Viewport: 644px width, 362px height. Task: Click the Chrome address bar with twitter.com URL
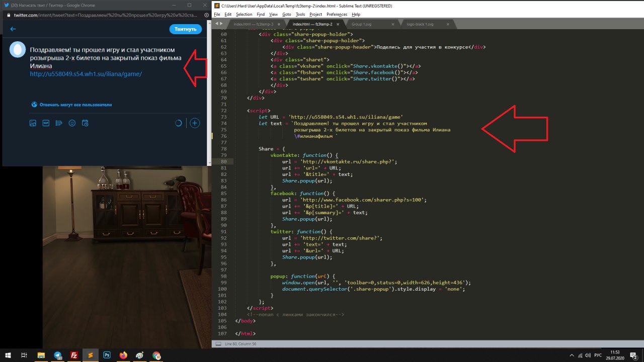106,15
